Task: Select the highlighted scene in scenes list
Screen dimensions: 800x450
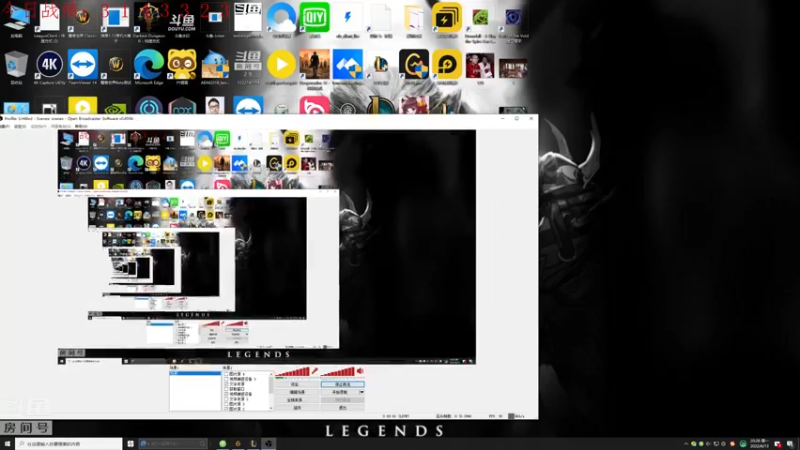Action: (195, 373)
